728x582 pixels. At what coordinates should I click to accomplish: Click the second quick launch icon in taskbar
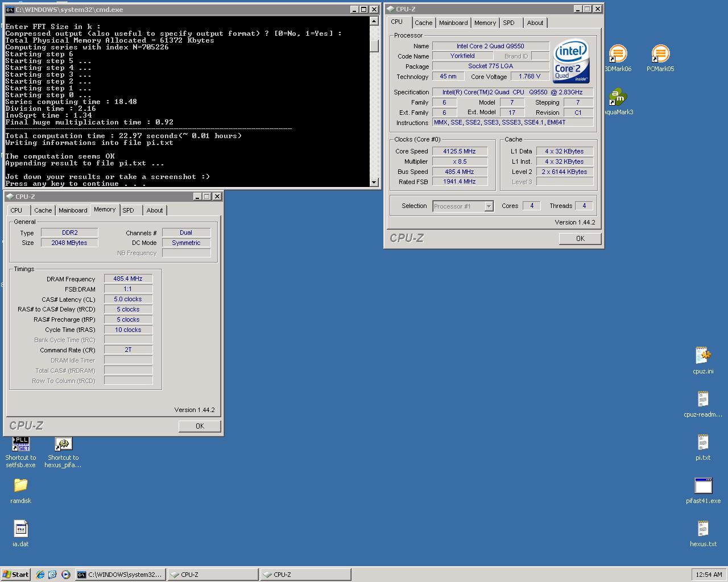click(x=53, y=575)
